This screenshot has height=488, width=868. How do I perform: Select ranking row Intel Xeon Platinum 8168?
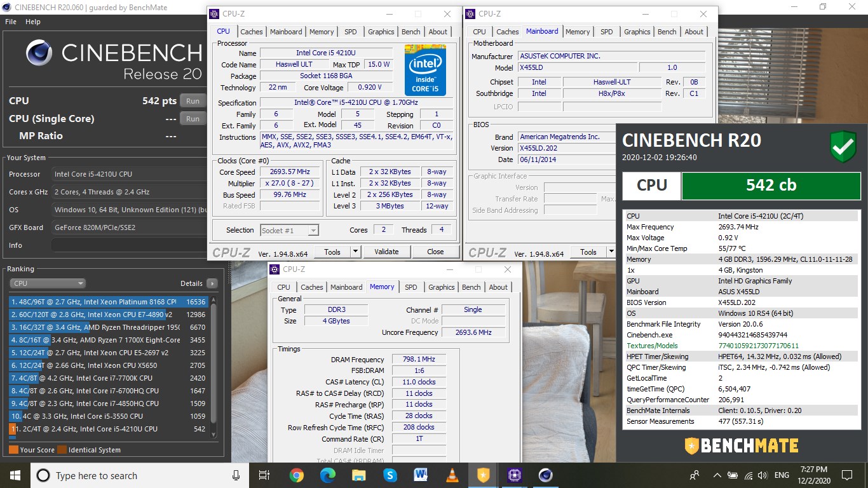[109, 302]
